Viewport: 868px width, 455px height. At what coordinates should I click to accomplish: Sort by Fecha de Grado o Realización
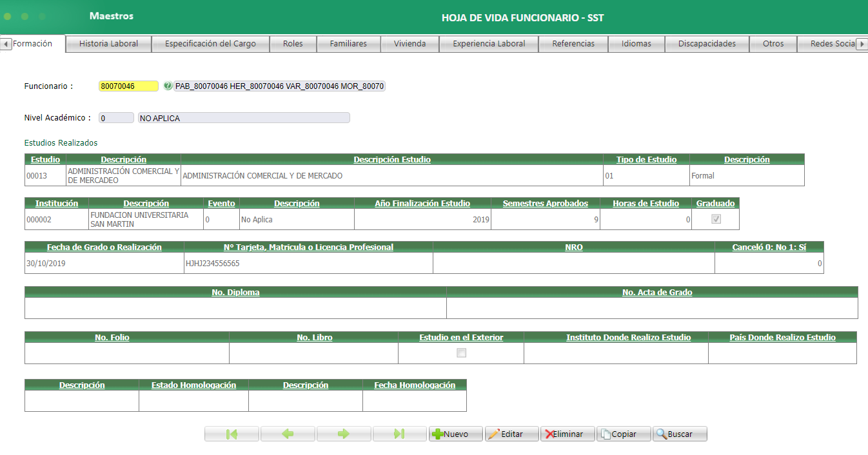104,247
